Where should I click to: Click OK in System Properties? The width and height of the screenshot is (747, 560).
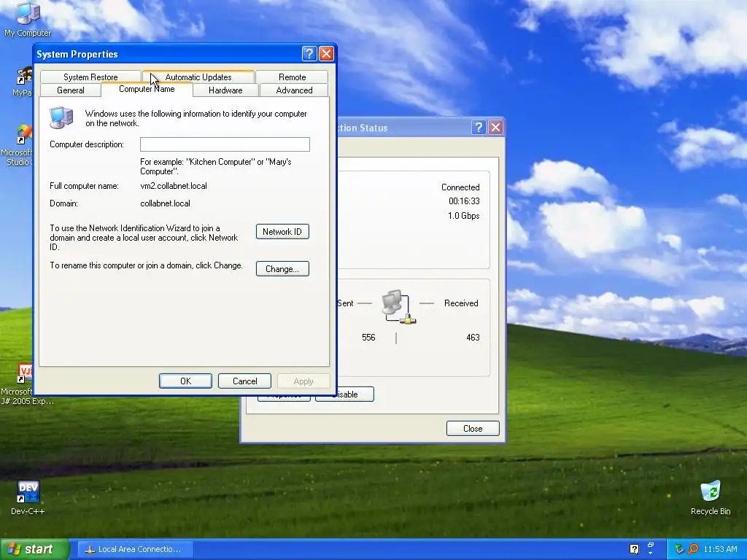click(x=185, y=381)
